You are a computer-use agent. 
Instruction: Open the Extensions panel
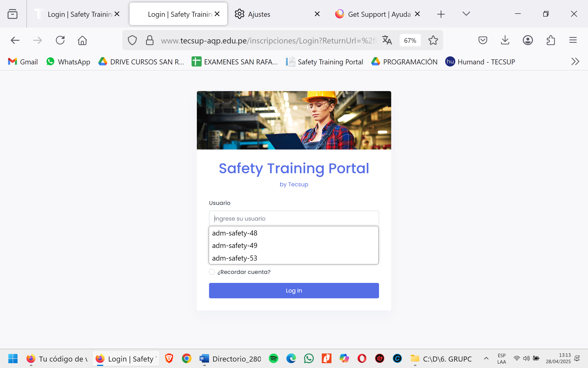coord(551,40)
